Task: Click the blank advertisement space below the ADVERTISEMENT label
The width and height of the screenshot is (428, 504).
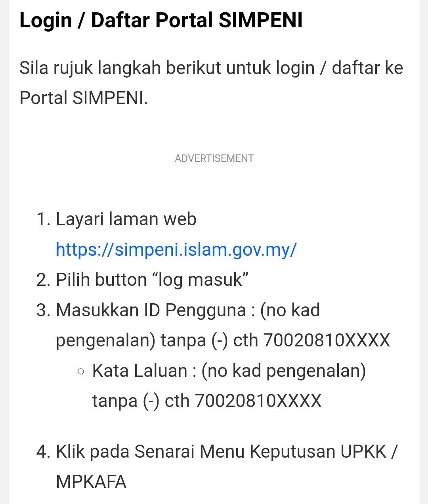Action: coord(214,184)
